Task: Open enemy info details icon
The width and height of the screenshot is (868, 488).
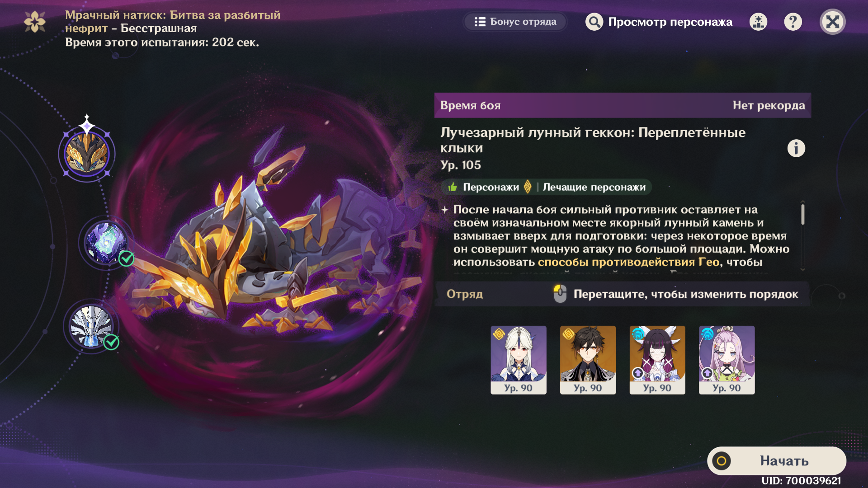Action: pyautogui.click(x=796, y=148)
